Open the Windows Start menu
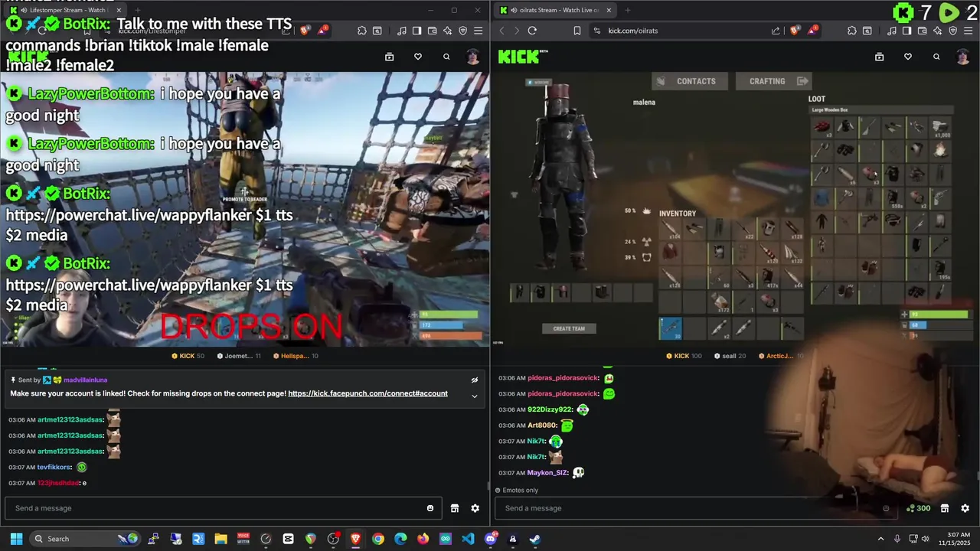 click(16, 539)
